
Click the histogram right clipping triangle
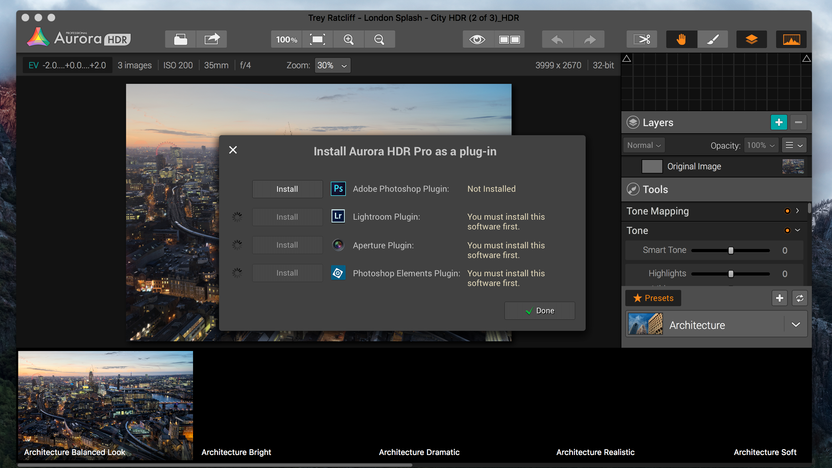(x=807, y=58)
